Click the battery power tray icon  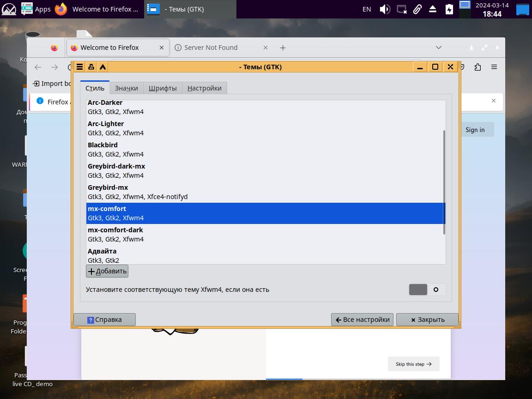449,9
